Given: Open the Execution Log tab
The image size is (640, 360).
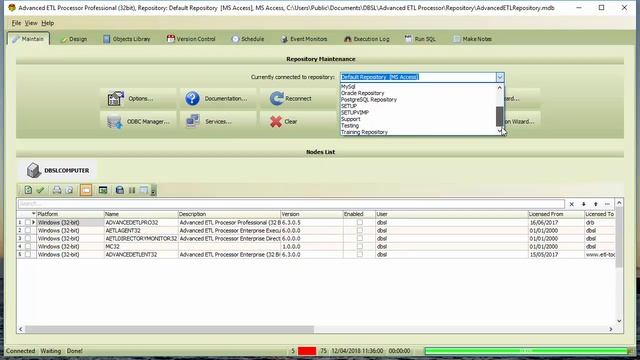Looking at the screenshot, I should tap(367, 39).
